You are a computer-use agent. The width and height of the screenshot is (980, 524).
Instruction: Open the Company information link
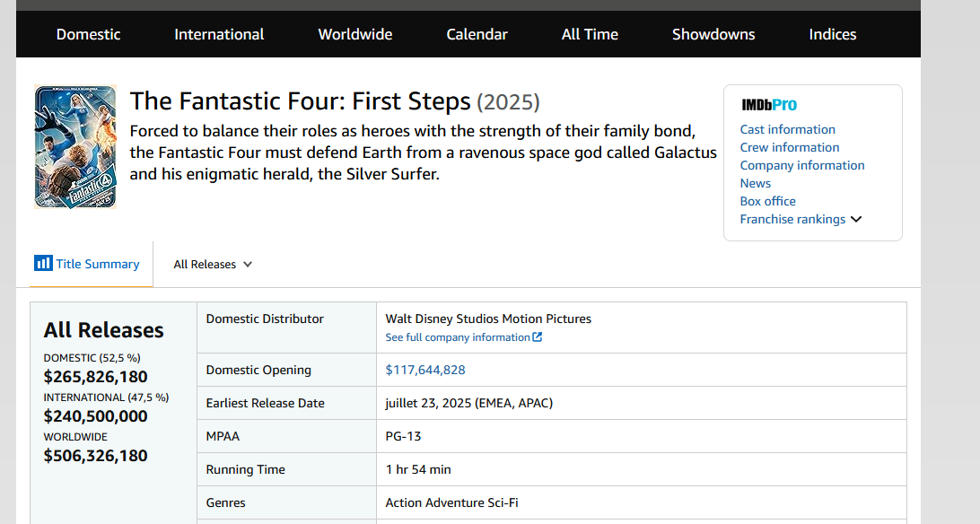coord(802,165)
